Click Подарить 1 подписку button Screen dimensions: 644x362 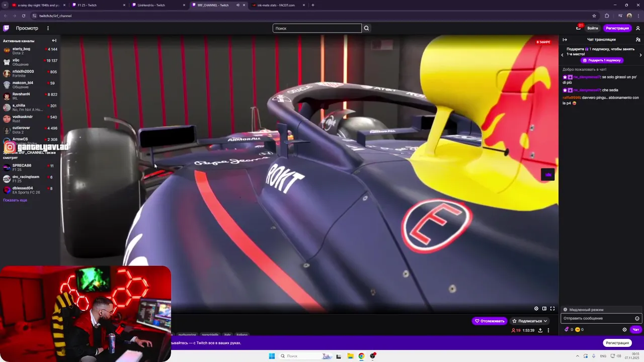click(602, 60)
